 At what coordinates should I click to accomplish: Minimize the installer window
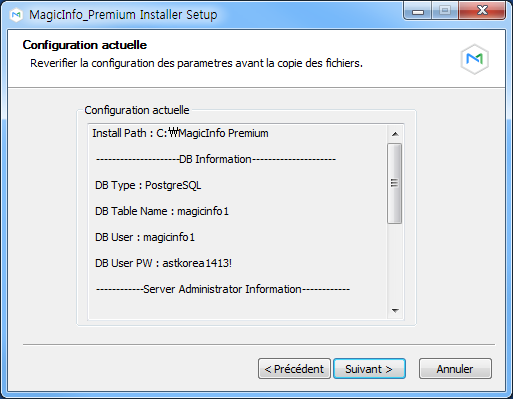[418, 11]
